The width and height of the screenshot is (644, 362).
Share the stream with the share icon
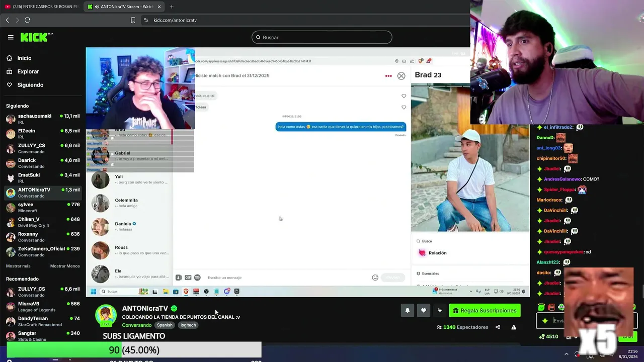[498, 327]
